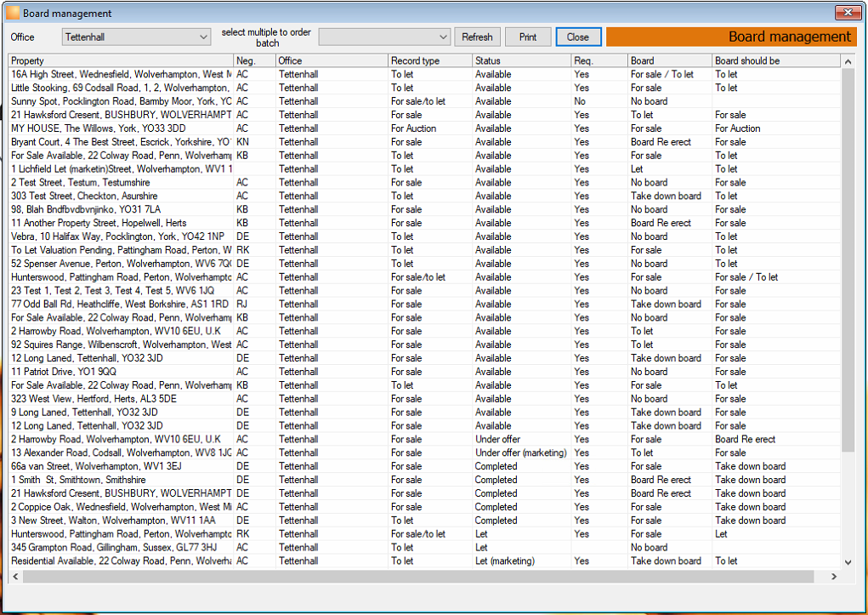
Task: Click the Board should be column header
Action: (775, 60)
